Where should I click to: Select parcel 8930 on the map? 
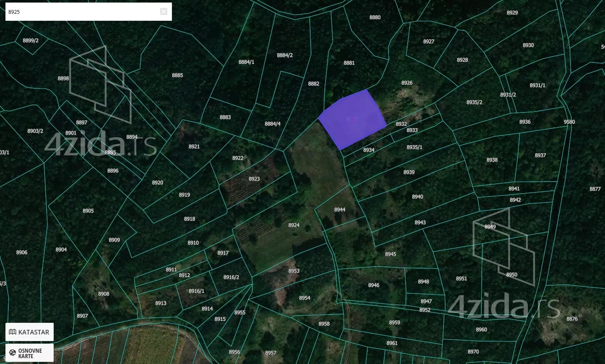coord(528,45)
